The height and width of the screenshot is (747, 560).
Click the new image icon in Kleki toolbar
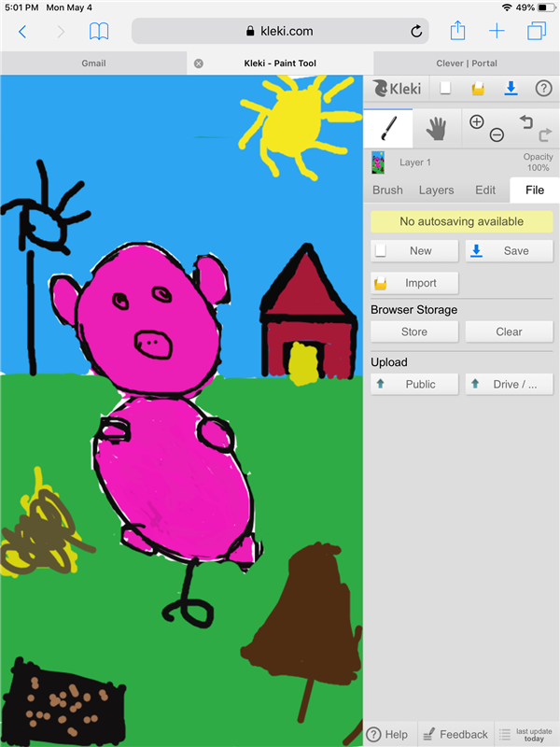(445, 88)
